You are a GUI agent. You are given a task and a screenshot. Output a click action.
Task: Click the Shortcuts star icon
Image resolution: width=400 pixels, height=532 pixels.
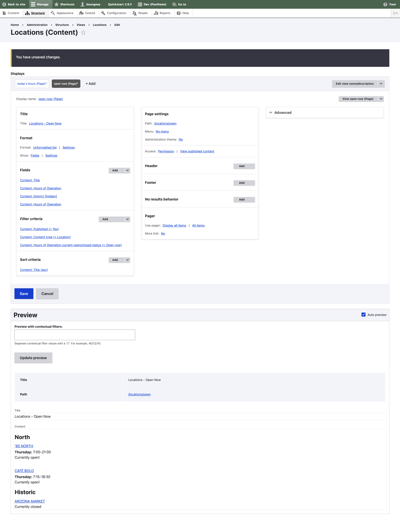pos(57,4)
